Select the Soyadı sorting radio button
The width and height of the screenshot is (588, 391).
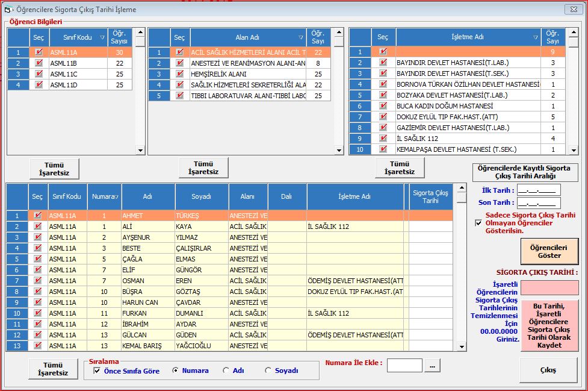pyautogui.click(x=268, y=371)
